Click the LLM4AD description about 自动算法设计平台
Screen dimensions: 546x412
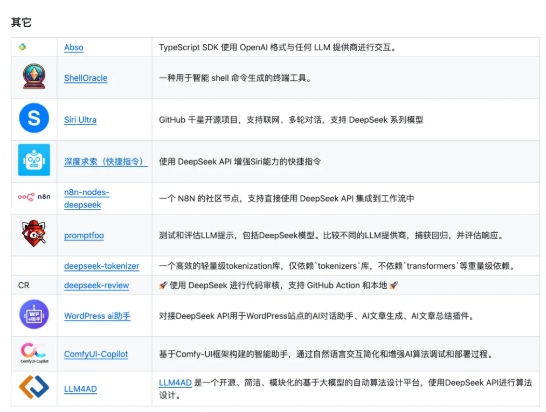click(x=345, y=389)
